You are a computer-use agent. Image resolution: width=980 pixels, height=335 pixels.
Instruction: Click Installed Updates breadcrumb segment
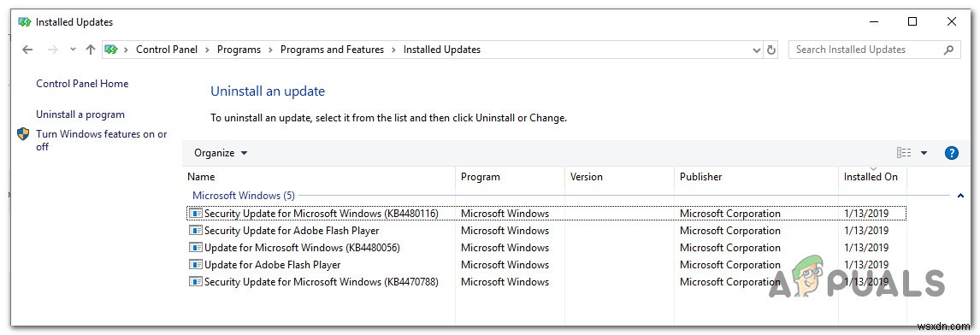442,50
